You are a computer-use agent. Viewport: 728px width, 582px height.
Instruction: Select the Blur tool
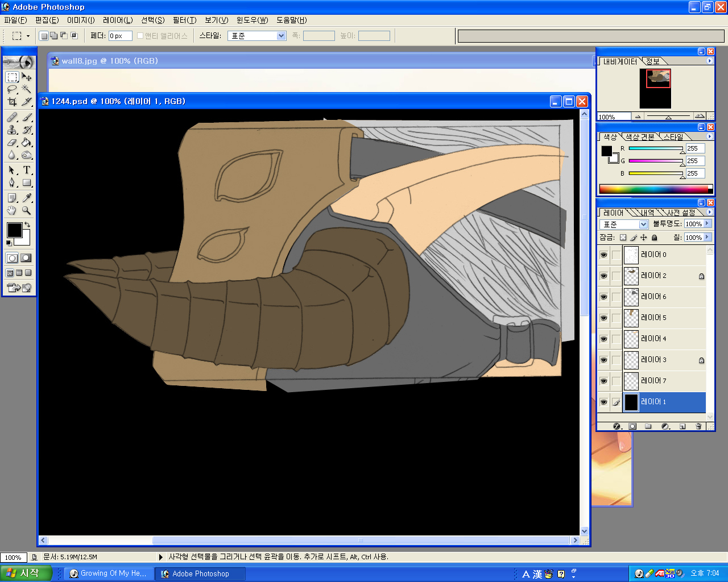(12, 155)
